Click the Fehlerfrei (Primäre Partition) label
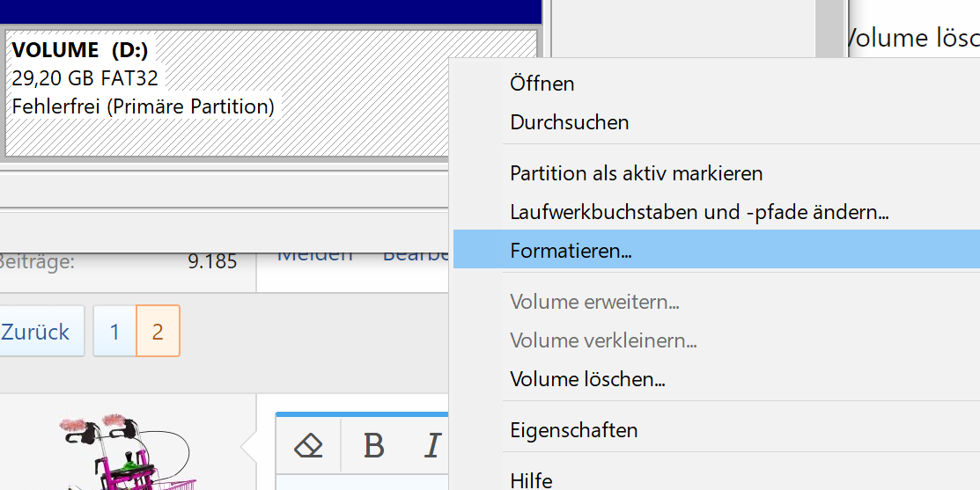The image size is (980, 490). point(144,106)
